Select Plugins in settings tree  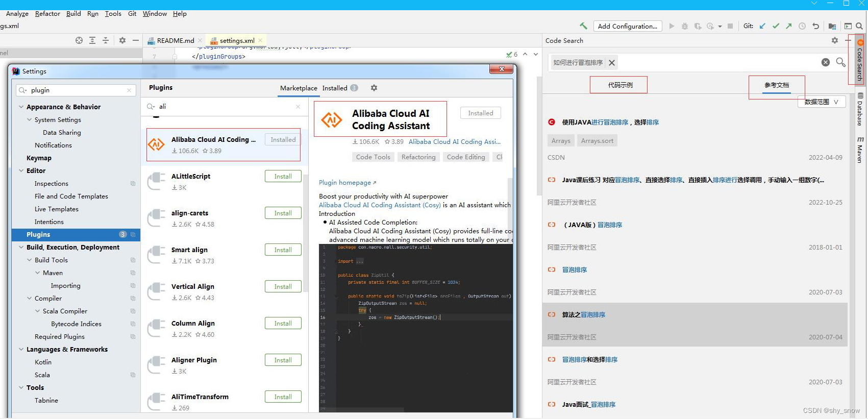[76, 234]
